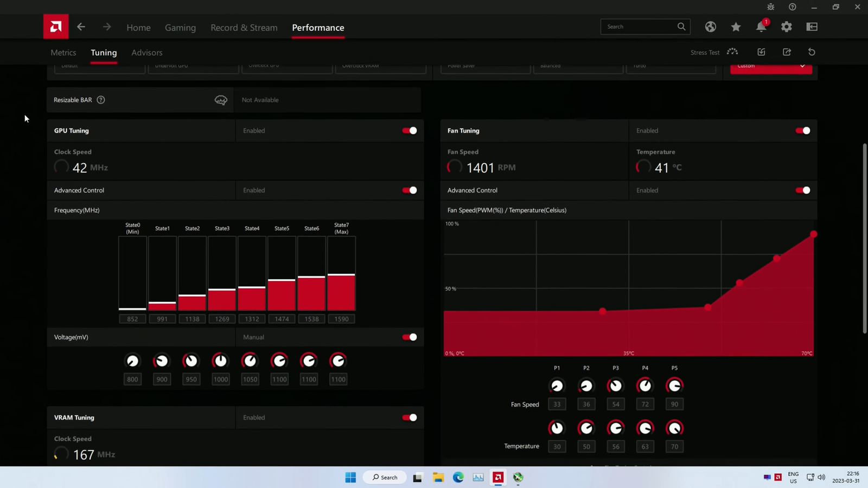Switch to the Metrics tab
The image size is (868, 488).
(x=63, y=53)
